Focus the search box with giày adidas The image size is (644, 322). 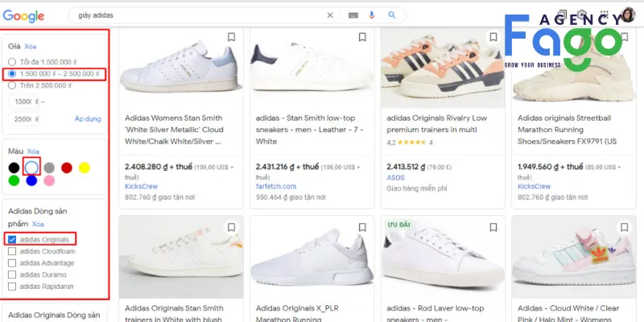click(197, 15)
